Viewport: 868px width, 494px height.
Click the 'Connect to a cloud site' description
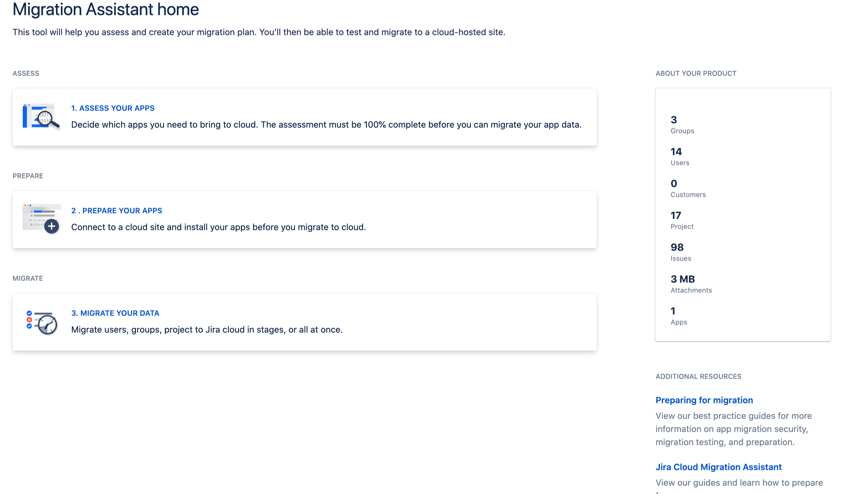pyautogui.click(x=218, y=227)
